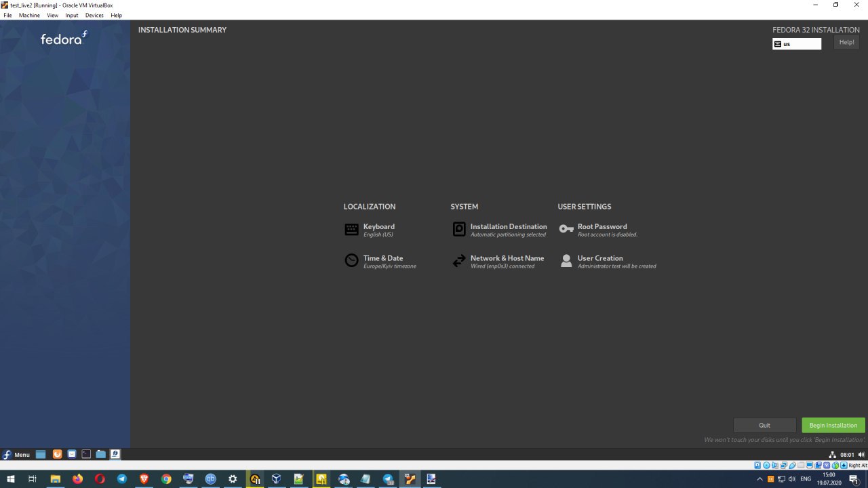Open Windows Task View

32,479
